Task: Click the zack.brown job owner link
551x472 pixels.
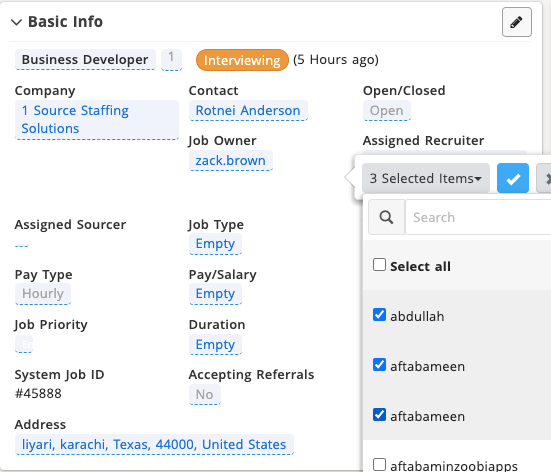Action: pyautogui.click(x=231, y=161)
